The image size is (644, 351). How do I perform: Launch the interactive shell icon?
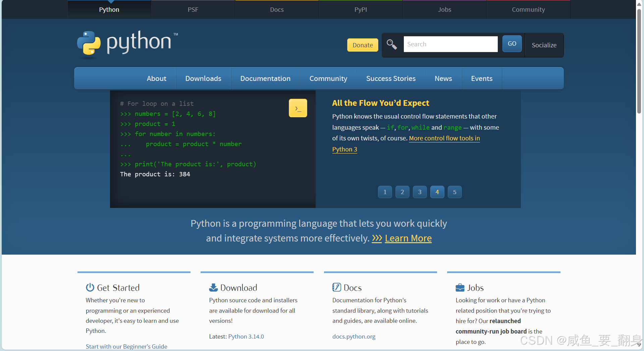pos(298,108)
